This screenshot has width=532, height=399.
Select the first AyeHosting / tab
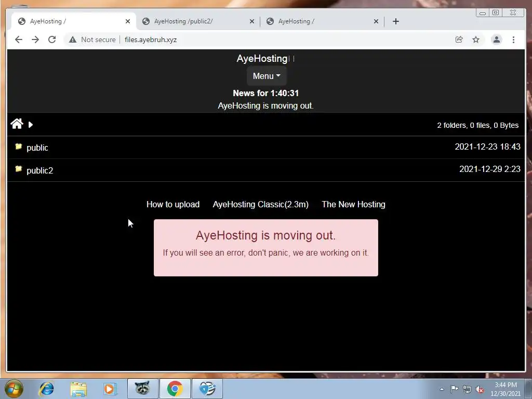tap(74, 21)
